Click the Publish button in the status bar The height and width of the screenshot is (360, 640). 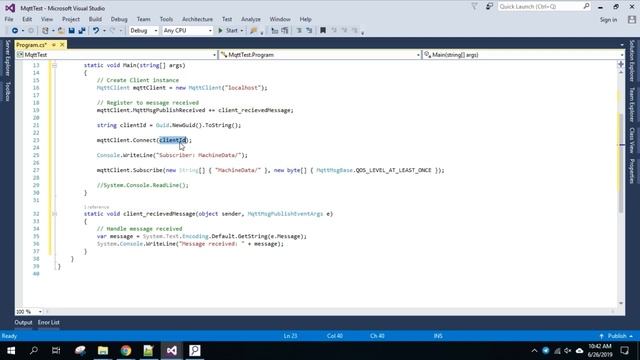point(616,336)
